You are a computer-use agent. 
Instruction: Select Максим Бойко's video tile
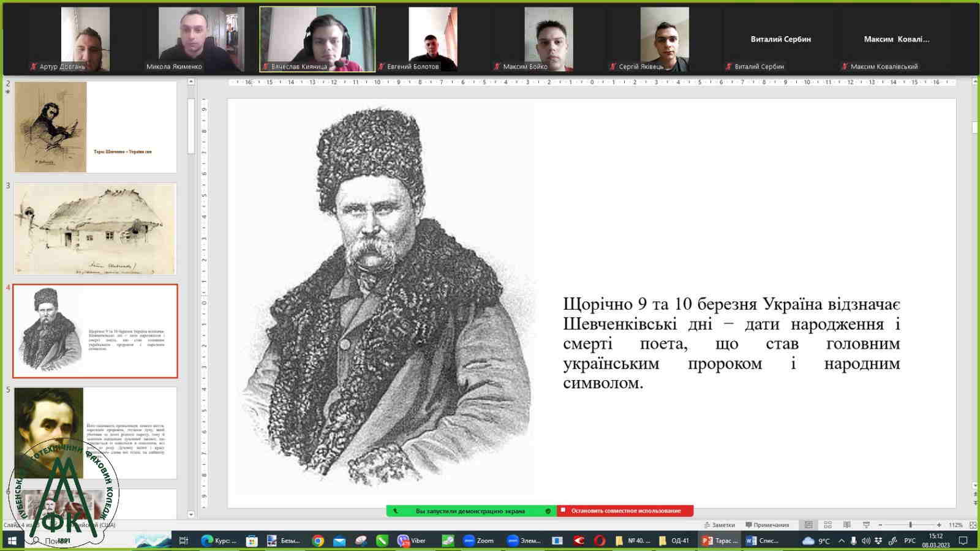[549, 39]
